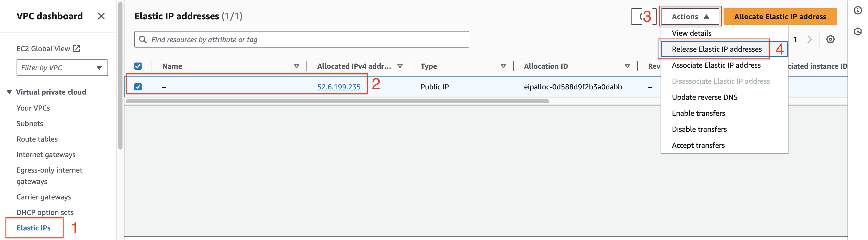The image size is (868, 240).
Task: Open Egress-only internet gateways
Action: pos(50,176)
